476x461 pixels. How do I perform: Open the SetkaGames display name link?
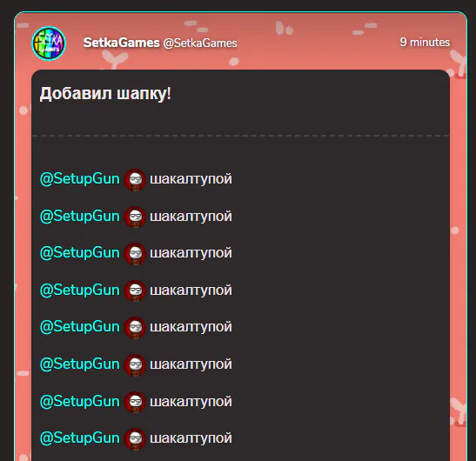click(x=122, y=43)
